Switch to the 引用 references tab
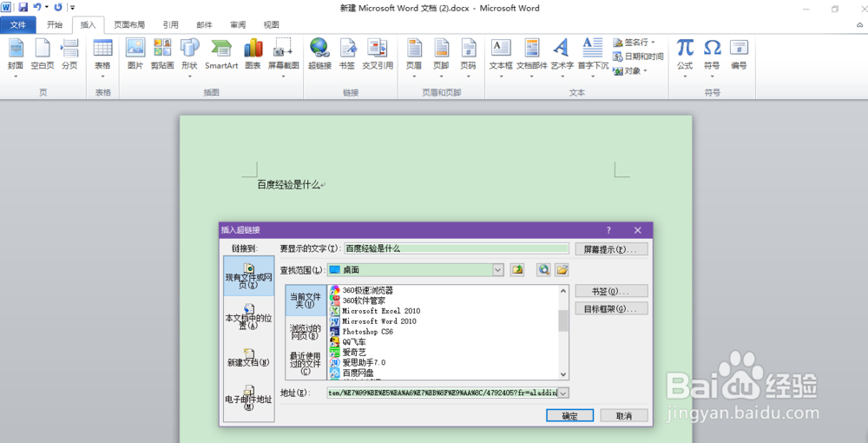 [x=170, y=25]
